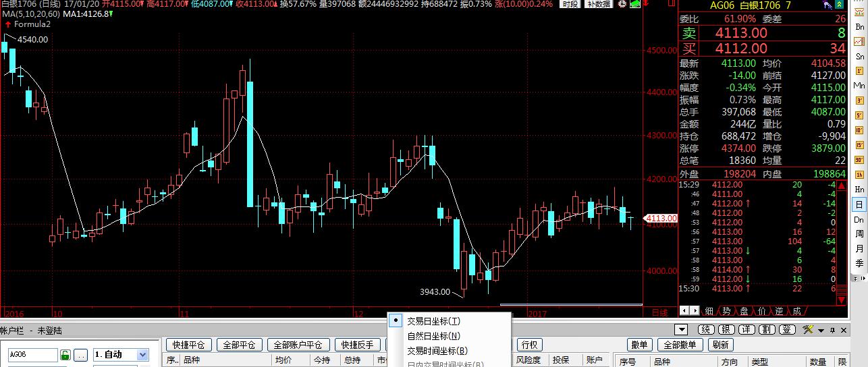Viewport: 868px width, 367px height.
Task: Click the contract code AG06 input field
Action: pyautogui.click(x=33, y=355)
